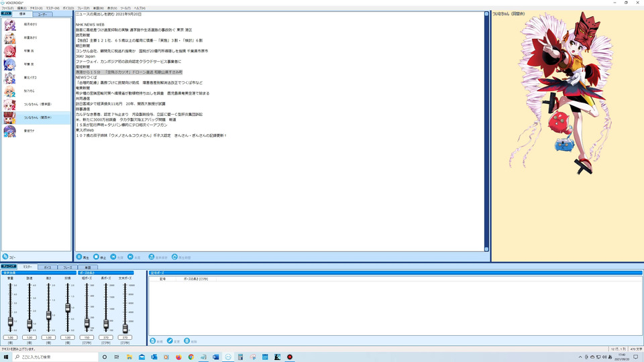Select the 東北イタコ voice avatar
The image size is (644, 362).
pos(9,78)
